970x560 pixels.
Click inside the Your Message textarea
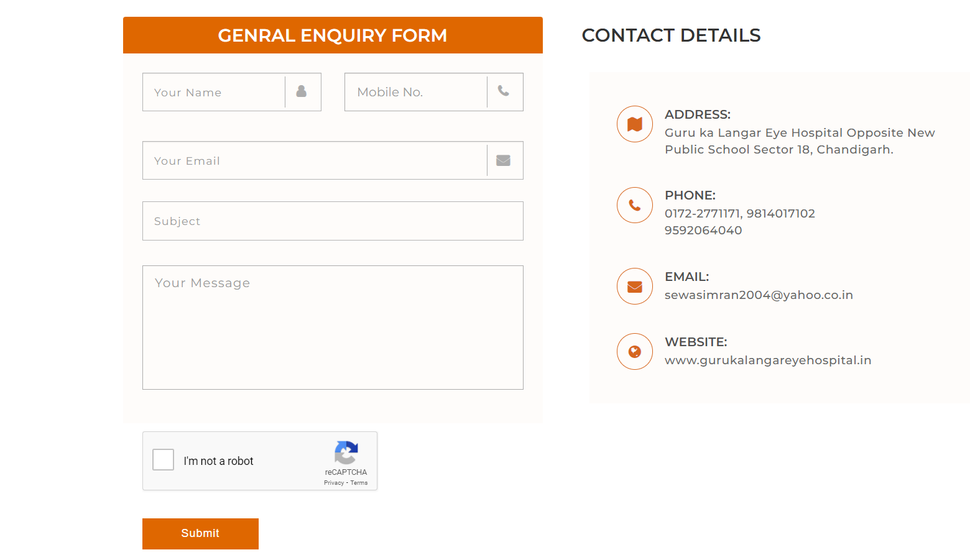pos(333,328)
